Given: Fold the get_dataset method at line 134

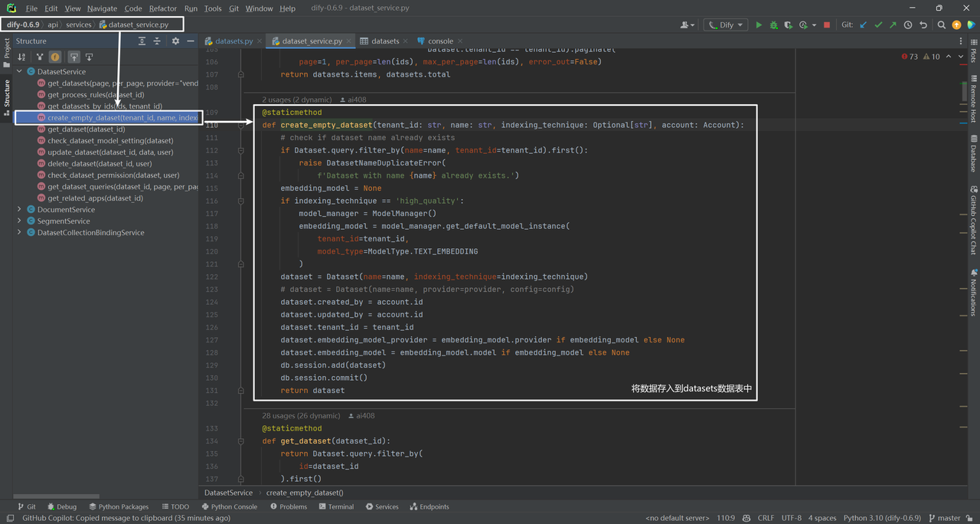Looking at the screenshot, I should (241, 441).
